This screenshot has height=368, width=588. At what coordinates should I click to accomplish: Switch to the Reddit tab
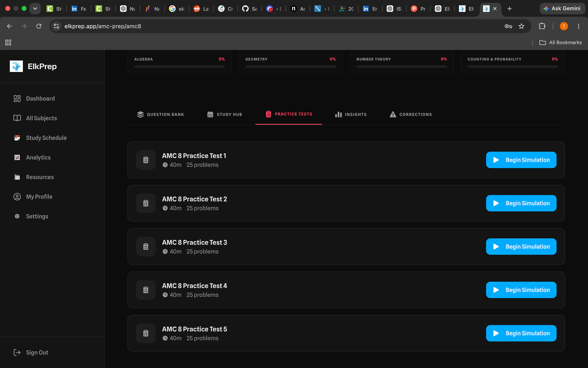201,9
